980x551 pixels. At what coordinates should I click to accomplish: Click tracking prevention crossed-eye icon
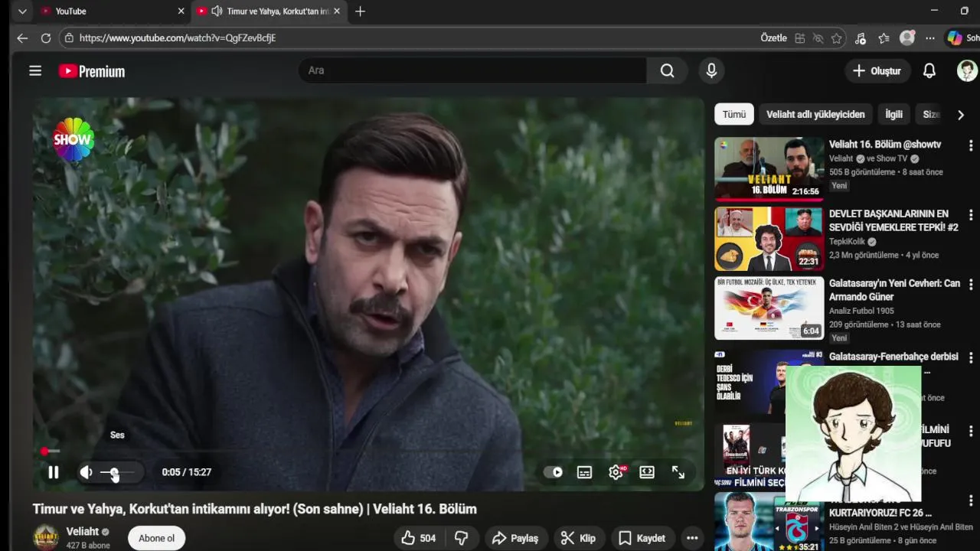[818, 38]
